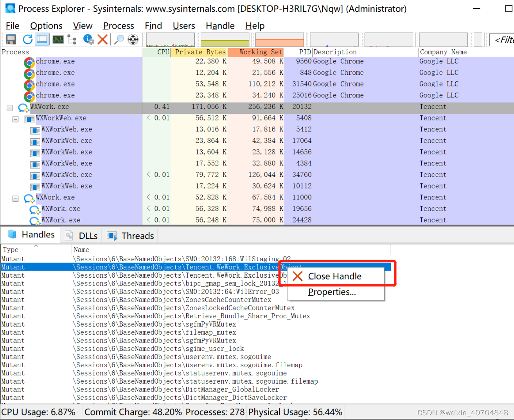Click the orange physical memory mini graph
This screenshot has width=514, height=420.
tap(280, 40)
